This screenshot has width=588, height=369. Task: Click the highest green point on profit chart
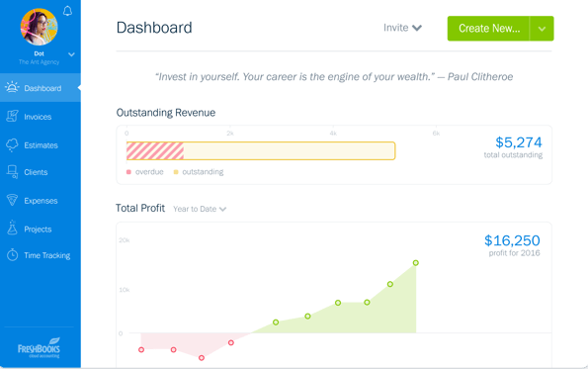pos(415,263)
